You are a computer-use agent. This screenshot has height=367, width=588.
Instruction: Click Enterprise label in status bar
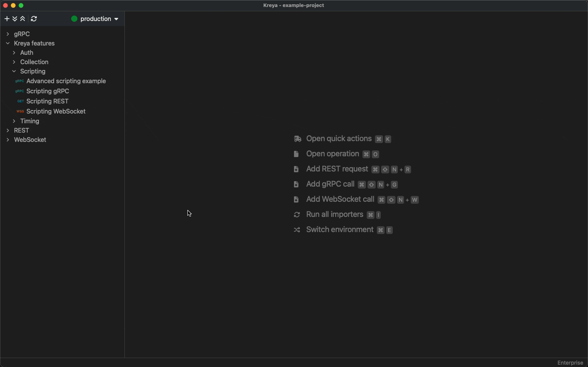570,363
